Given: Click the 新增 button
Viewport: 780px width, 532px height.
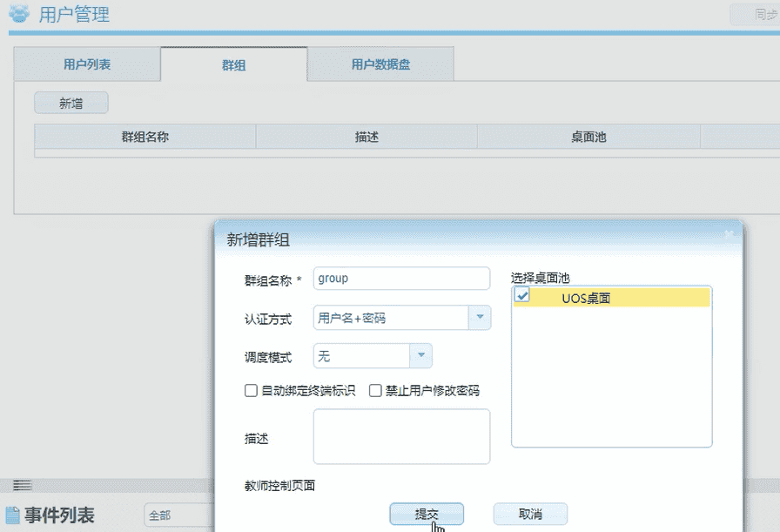Looking at the screenshot, I should (71, 102).
